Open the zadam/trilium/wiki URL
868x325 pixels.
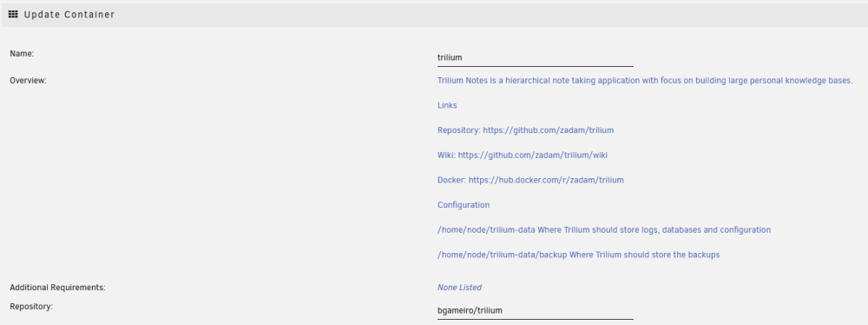coord(533,155)
